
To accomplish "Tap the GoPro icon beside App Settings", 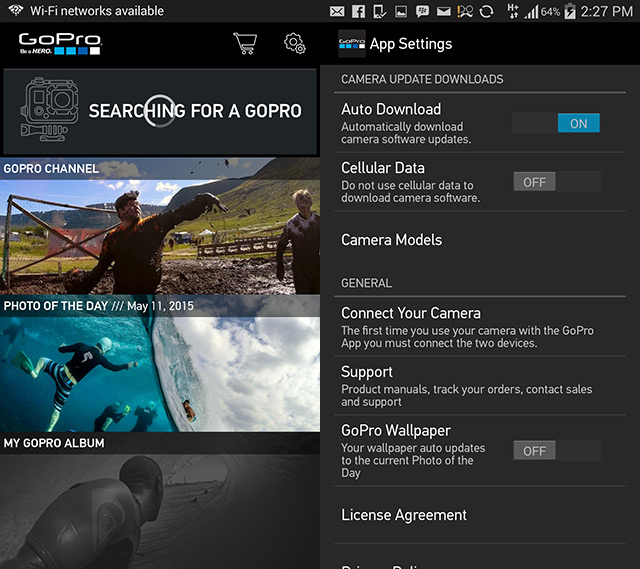I will click(x=351, y=43).
